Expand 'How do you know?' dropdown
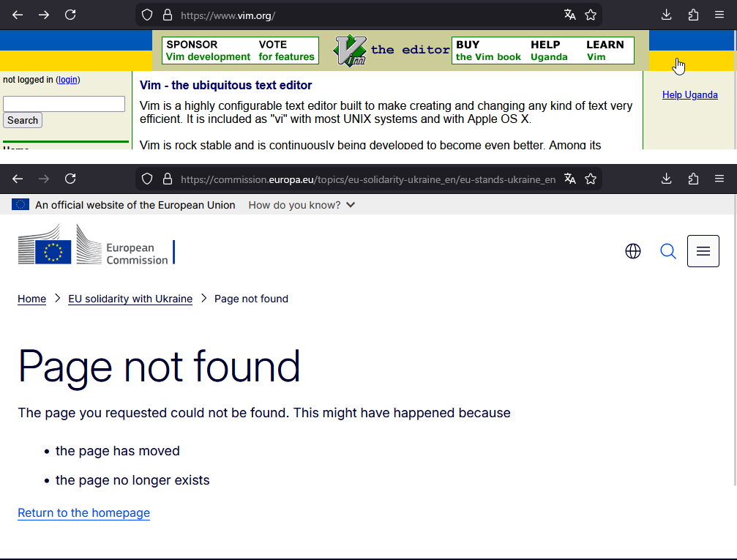 [302, 205]
